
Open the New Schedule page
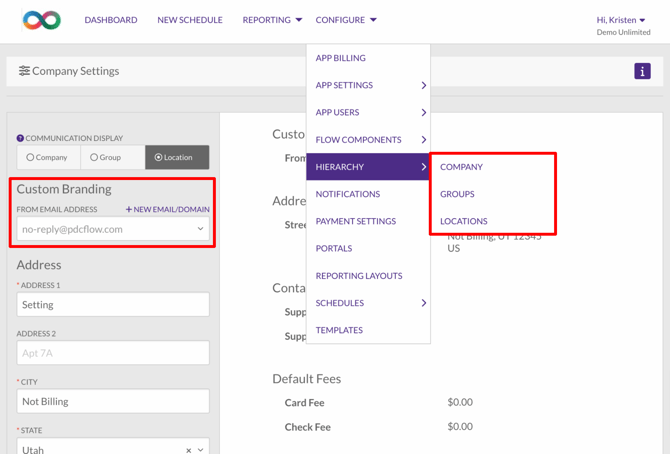tap(190, 20)
